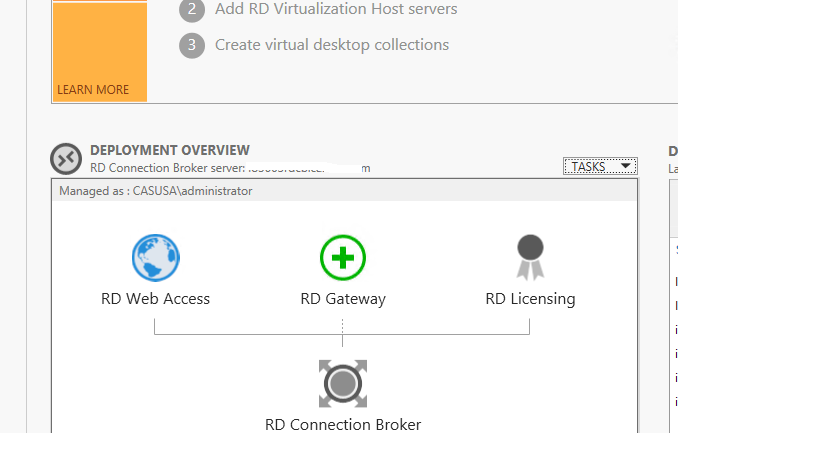Select the RD Connection Broker text label
This screenshot has height=460, width=819.
click(343, 425)
